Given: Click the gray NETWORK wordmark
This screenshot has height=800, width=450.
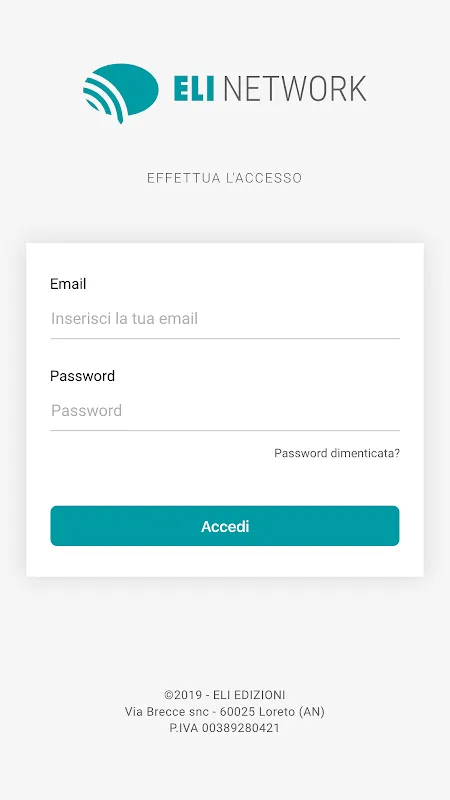Looking at the screenshot, I should 294,89.
